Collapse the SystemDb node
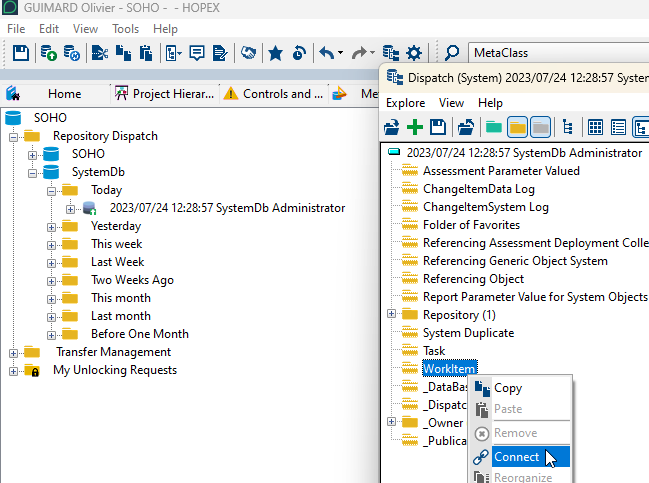Screen dimensions: 649x483 coord(32,173)
